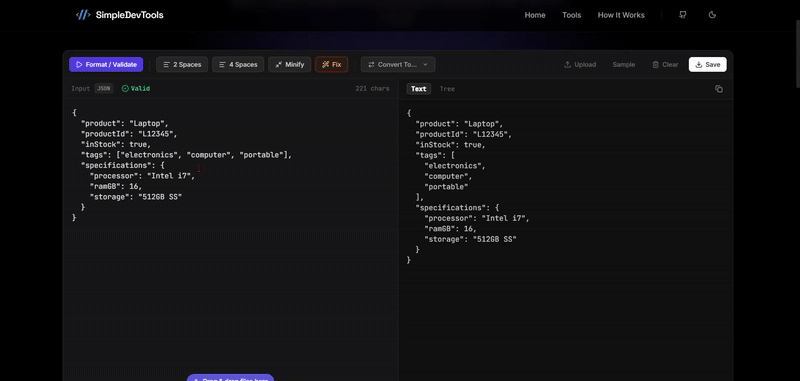This screenshot has width=800, height=381.
Task: Click "ramGB": 16 in input editor
Action: point(116,186)
